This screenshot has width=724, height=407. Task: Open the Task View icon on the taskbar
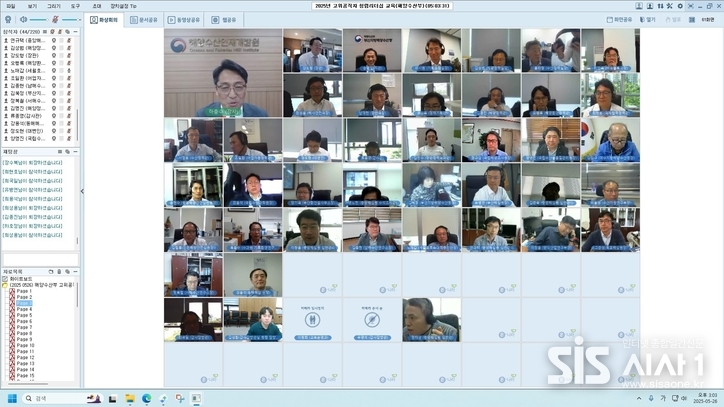coord(113,398)
